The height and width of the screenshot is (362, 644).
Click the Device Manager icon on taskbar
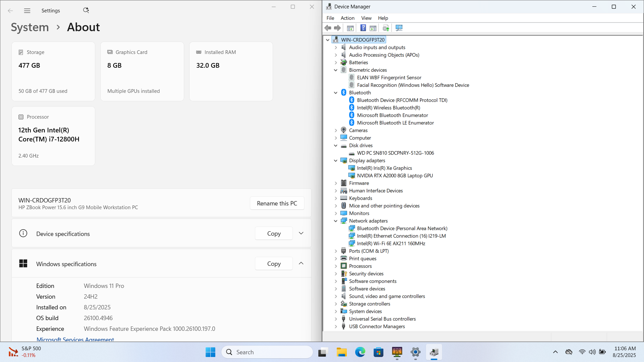coord(434,352)
